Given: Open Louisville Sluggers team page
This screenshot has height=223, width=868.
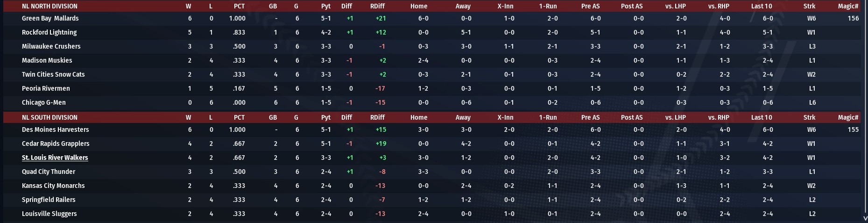Looking at the screenshot, I should (49, 214).
